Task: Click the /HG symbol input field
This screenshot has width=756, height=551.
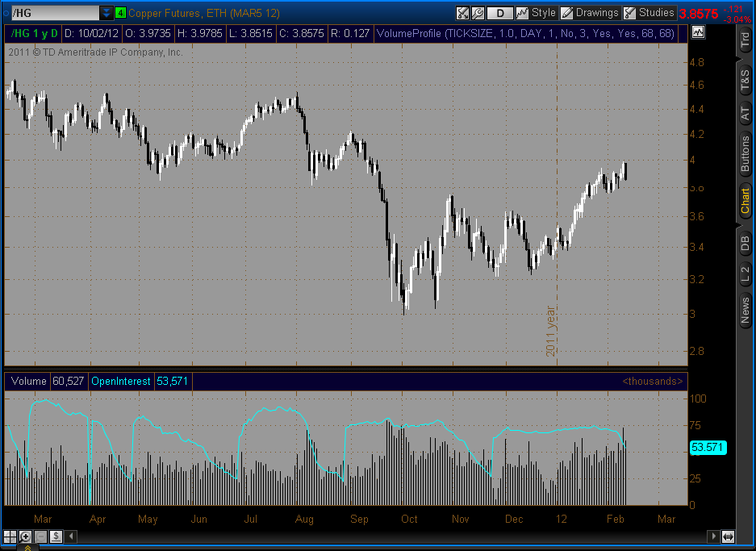Action: pos(52,13)
